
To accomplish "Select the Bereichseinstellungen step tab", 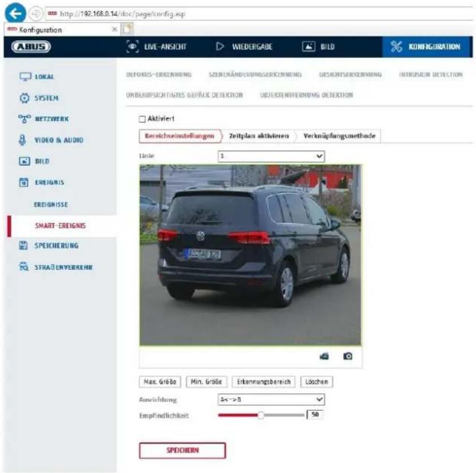I will coord(180,136).
